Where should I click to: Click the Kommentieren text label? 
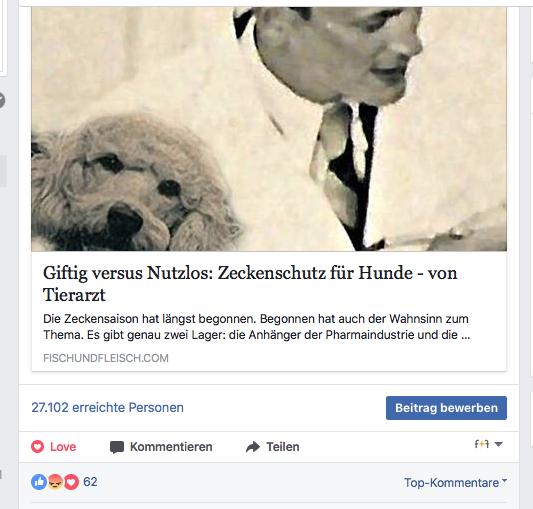coord(171,446)
